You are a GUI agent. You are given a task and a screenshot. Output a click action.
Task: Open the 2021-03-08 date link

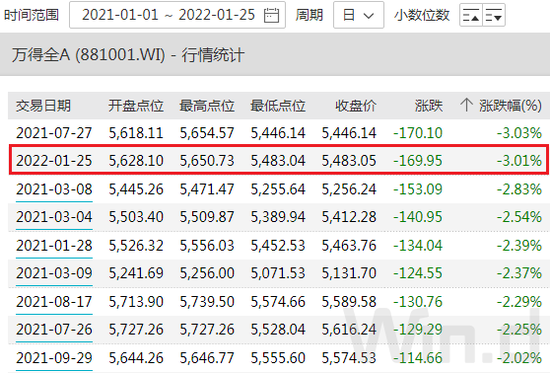(x=54, y=189)
